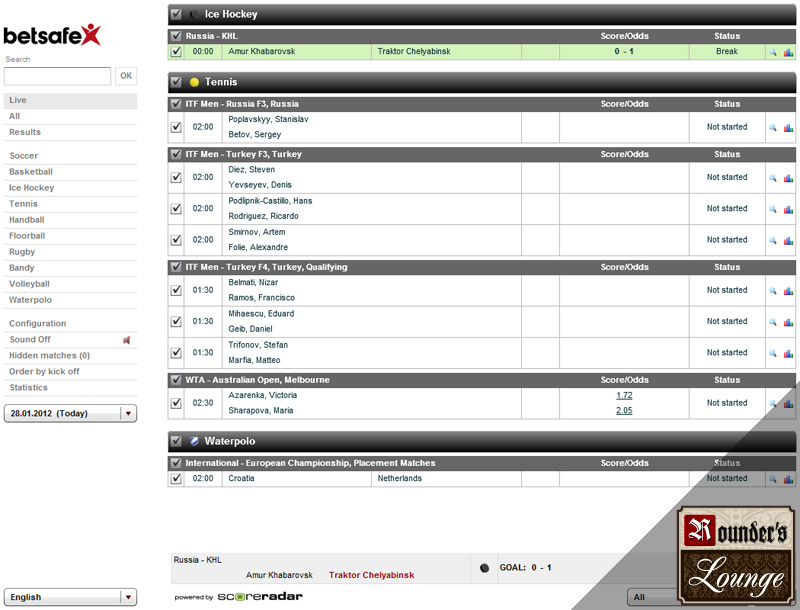Image resolution: width=800 pixels, height=610 pixels.
Task: Toggle WTA - Australian Open checkbox
Action: pos(176,379)
